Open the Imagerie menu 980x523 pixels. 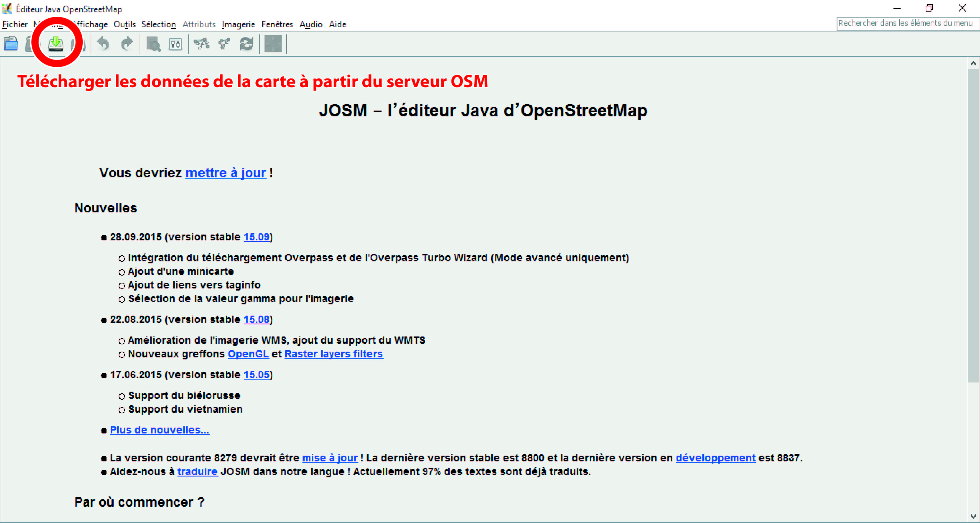238,24
